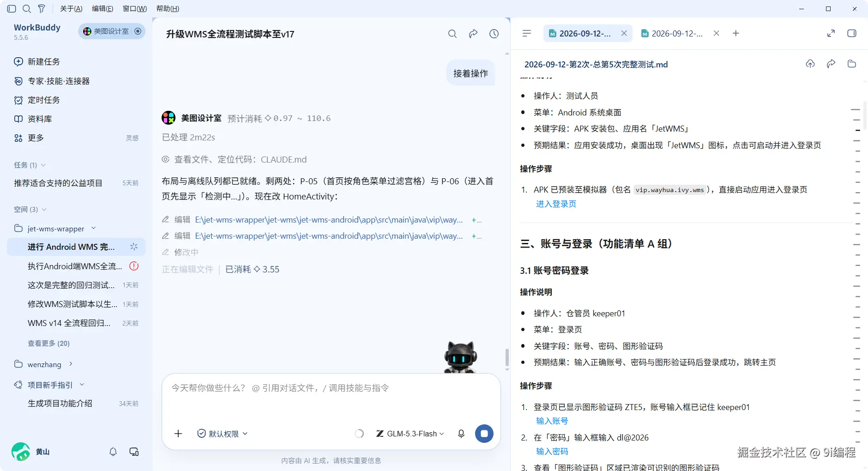Screen dimensions: 868x471
Task: Open second edited file path link
Action: click(329, 236)
